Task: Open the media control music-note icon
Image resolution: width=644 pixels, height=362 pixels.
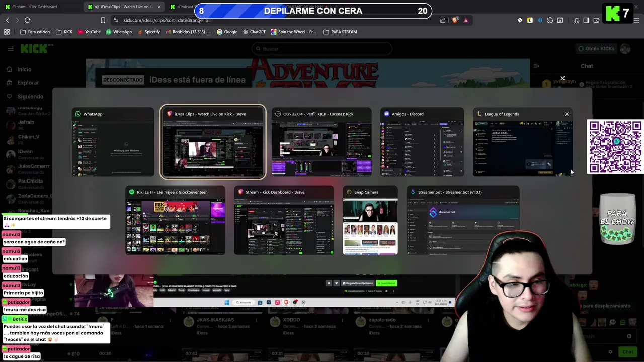Action: 576,20
